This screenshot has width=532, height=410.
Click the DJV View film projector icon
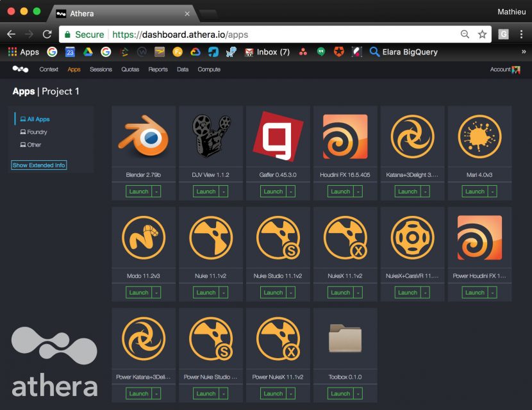coord(211,137)
